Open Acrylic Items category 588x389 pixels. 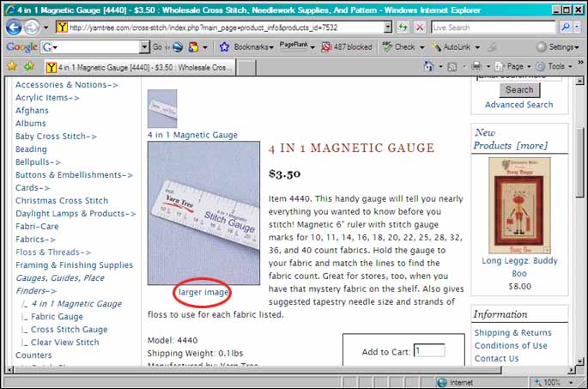[x=47, y=98]
